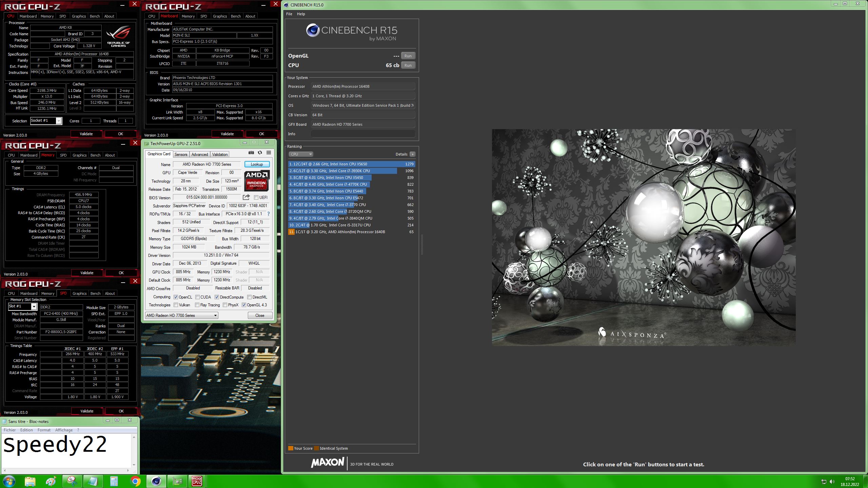The image size is (868, 488).
Task: Open Snipping Tool in the taskbar
Action: [x=72, y=481]
